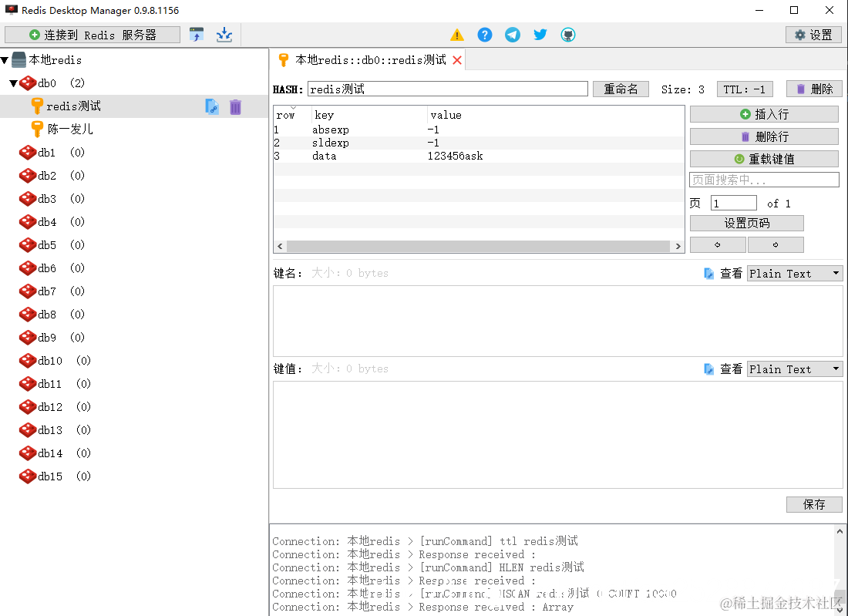Click the key column header
Image resolution: width=848 pixels, height=616 pixels.
coord(369,115)
